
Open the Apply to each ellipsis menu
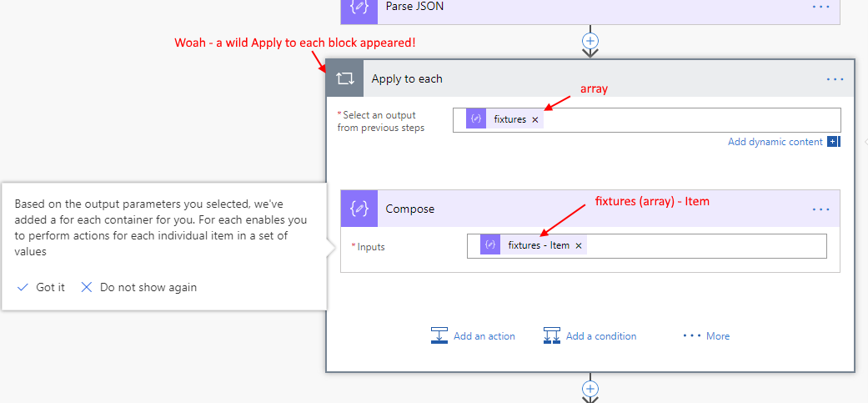click(x=835, y=79)
